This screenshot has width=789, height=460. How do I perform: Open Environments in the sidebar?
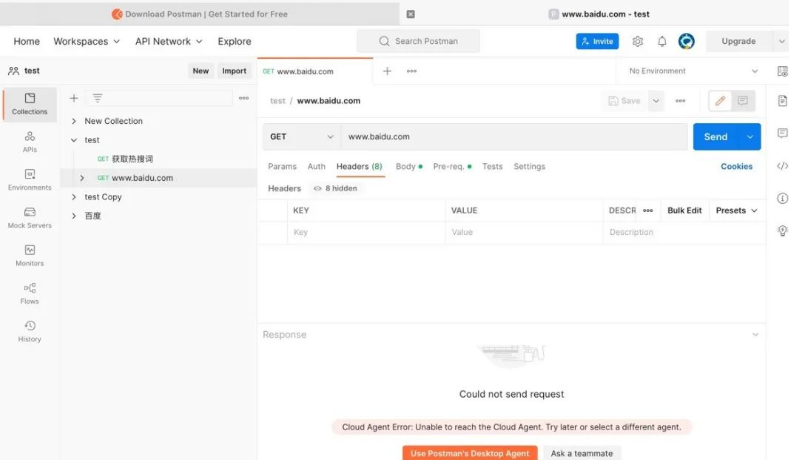[x=29, y=179]
